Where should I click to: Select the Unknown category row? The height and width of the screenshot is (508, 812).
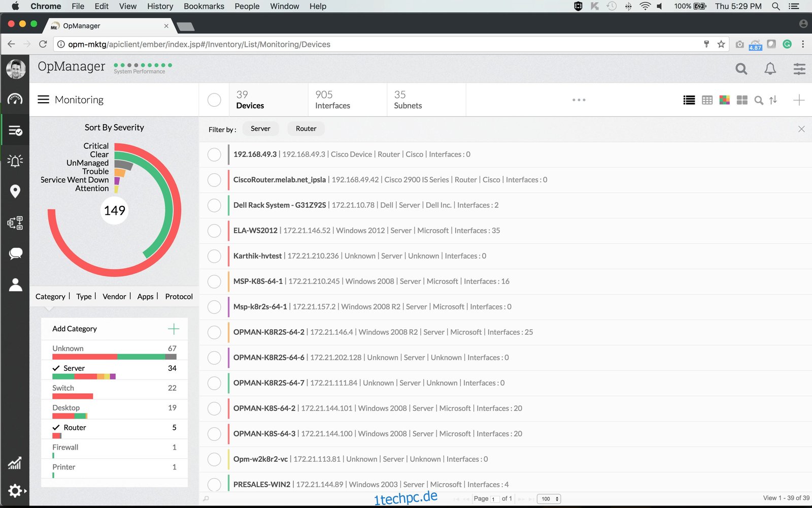[114, 351]
